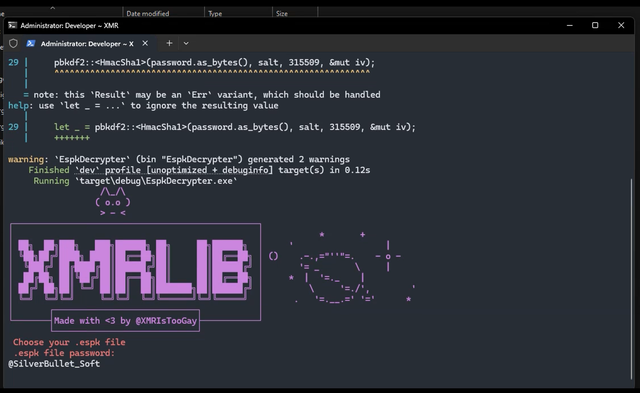Image resolution: width=640 pixels, height=393 pixels.
Task: Click 'Choose your .espk file' line
Action: tap(69, 342)
